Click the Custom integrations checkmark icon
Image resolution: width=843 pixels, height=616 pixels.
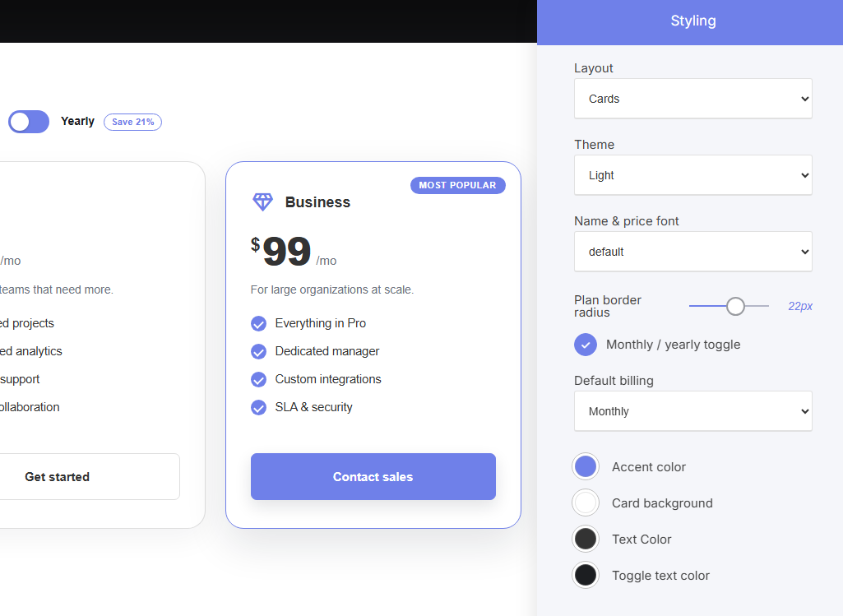point(258,379)
